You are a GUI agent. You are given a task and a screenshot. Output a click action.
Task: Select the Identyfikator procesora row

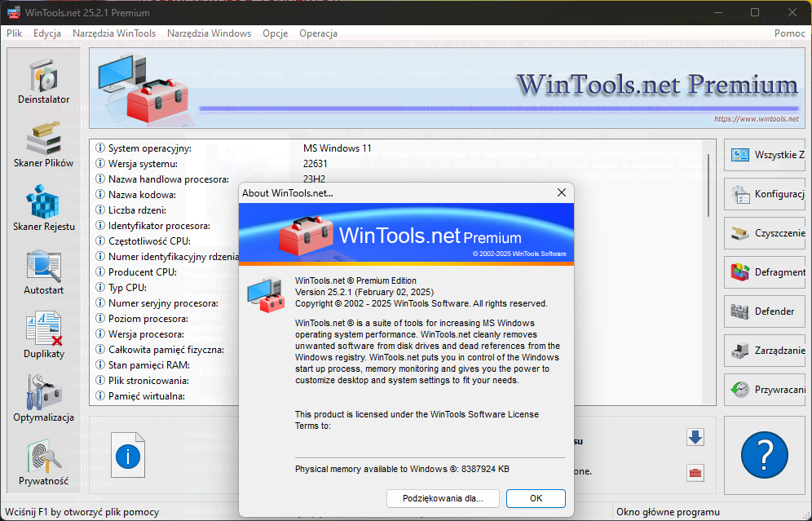tap(159, 226)
